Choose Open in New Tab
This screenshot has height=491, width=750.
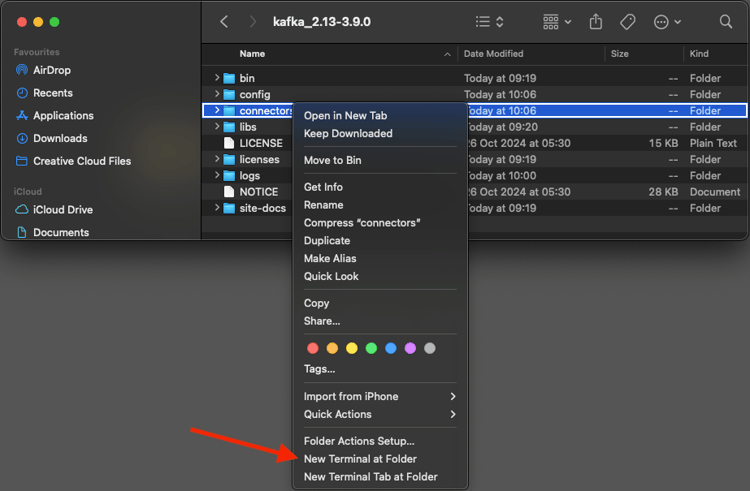[345, 115]
